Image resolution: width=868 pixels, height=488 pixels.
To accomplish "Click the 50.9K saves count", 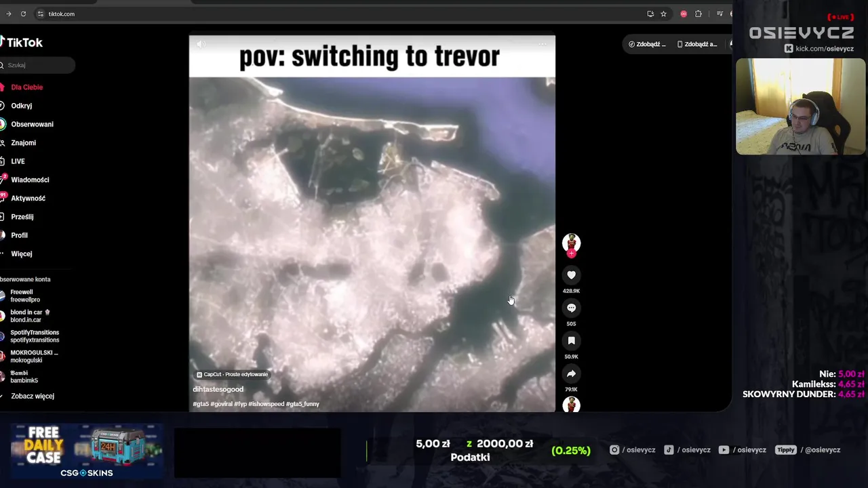I will 571,357.
